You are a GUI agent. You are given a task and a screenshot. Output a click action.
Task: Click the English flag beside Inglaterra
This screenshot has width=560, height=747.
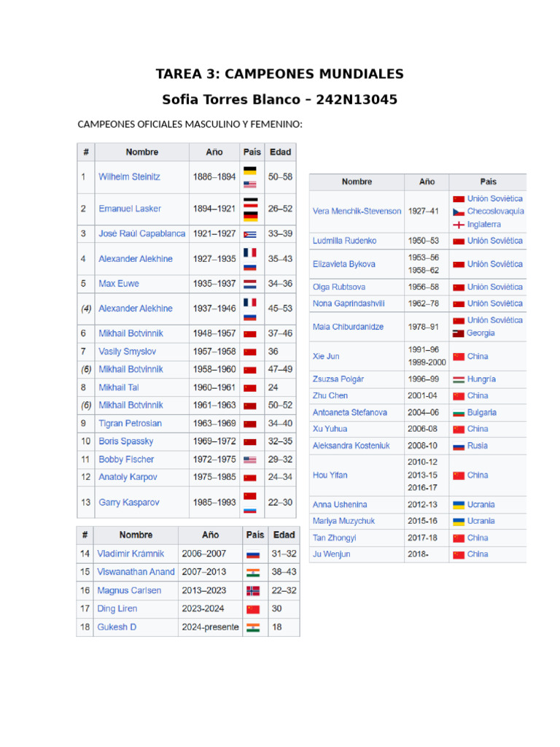coord(459,225)
